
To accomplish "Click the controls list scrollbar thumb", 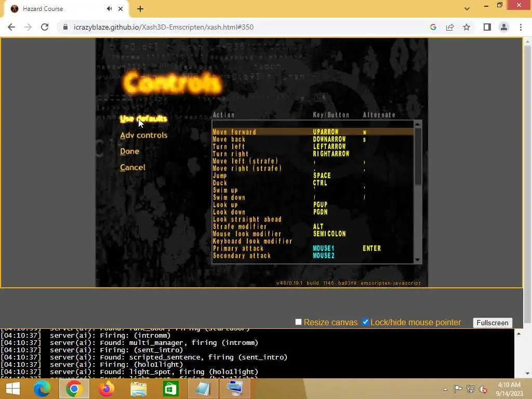I will click(418, 157).
